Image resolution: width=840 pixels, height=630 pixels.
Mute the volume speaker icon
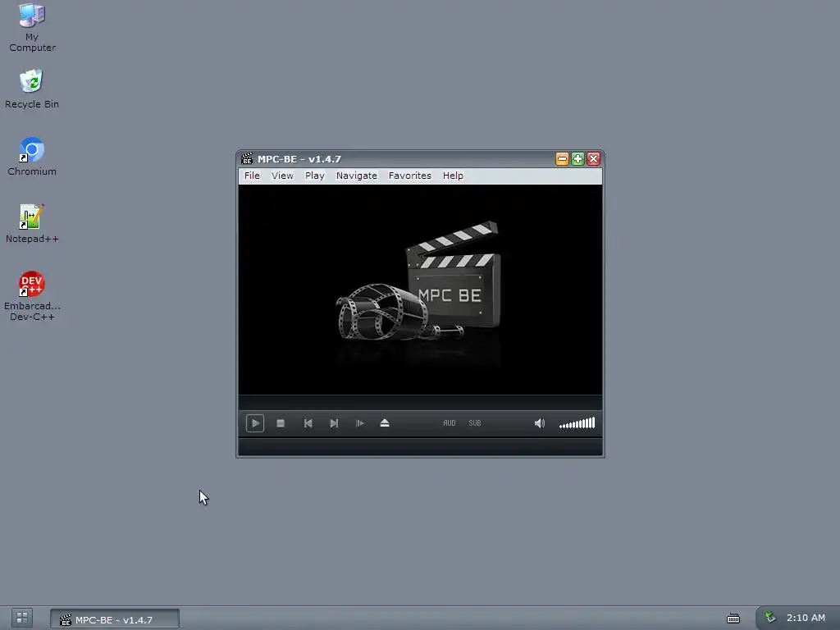click(x=540, y=423)
